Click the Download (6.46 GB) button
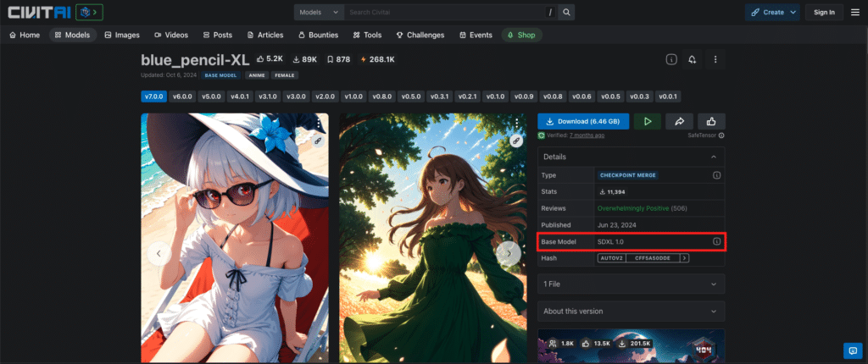868x364 pixels. tap(583, 122)
